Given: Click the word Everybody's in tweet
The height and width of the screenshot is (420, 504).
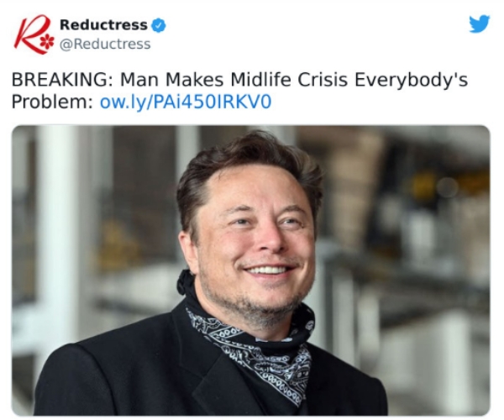Looking at the screenshot, I should pyautogui.click(x=411, y=80).
